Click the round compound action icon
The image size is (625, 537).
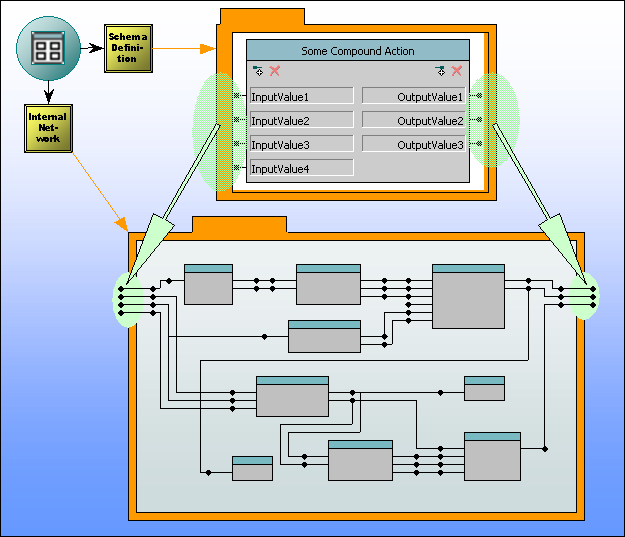click(47, 47)
